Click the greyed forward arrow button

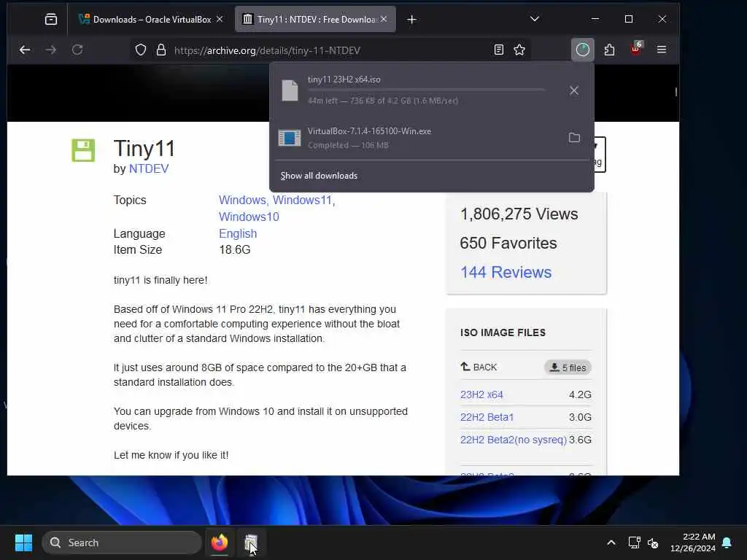click(51, 50)
